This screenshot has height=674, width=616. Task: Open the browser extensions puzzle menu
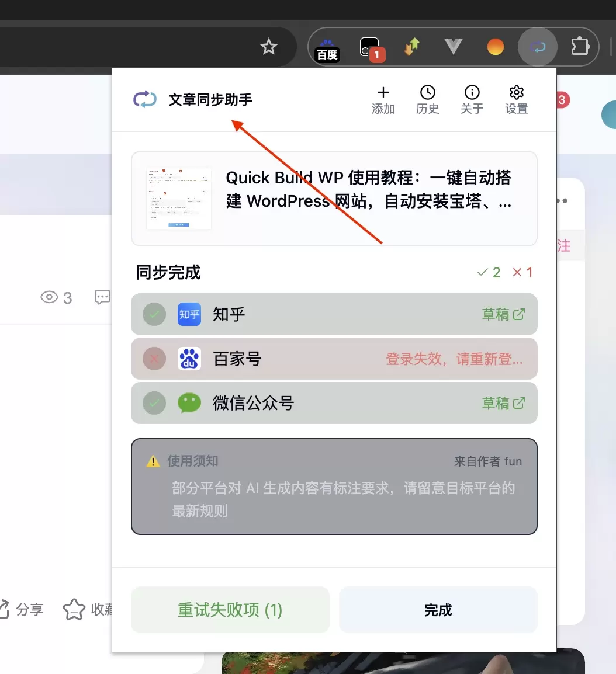tap(580, 46)
